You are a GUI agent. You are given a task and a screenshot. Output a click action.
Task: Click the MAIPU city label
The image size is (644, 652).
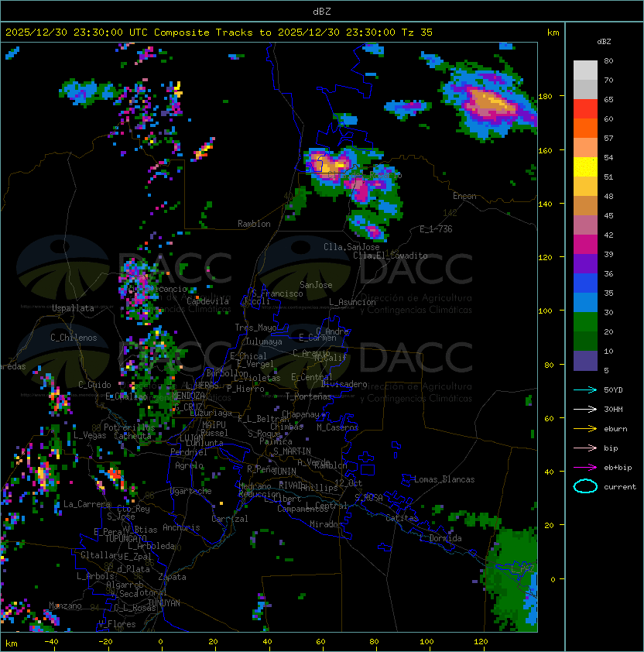[x=214, y=425]
